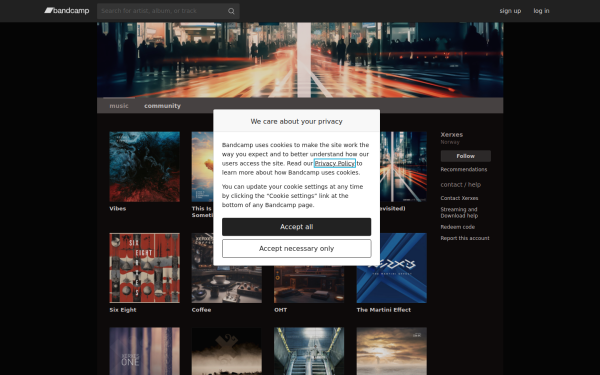Open the Xerxes ONE album cover

[145, 351]
